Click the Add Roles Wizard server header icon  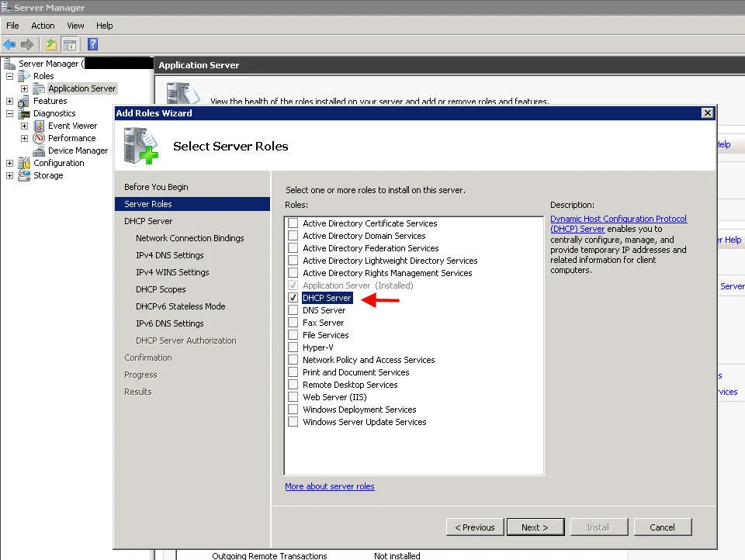(x=141, y=145)
